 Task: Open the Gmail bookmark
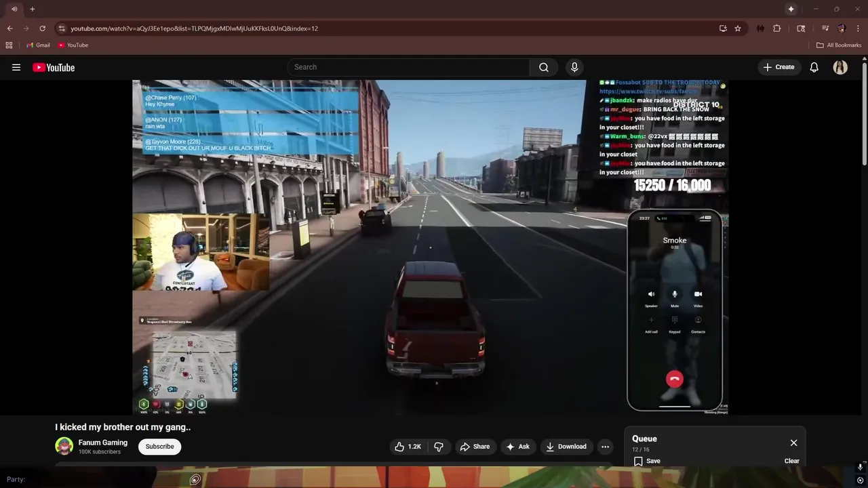click(38, 45)
